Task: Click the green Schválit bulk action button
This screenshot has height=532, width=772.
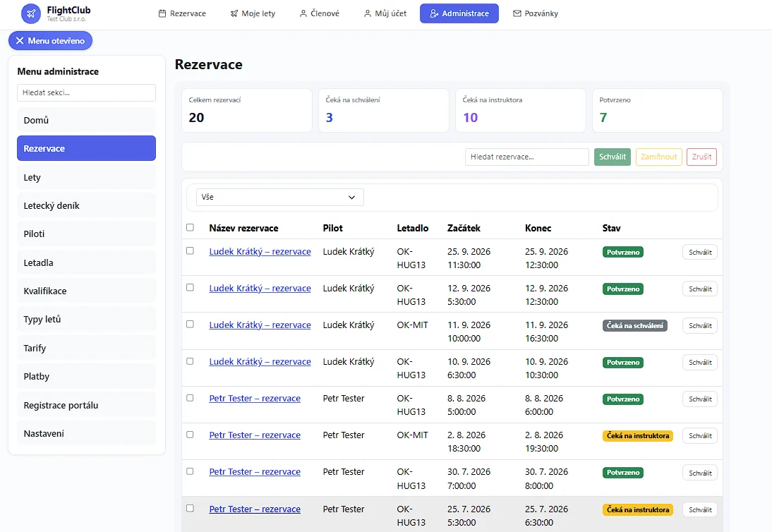Action: tap(612, 157)
